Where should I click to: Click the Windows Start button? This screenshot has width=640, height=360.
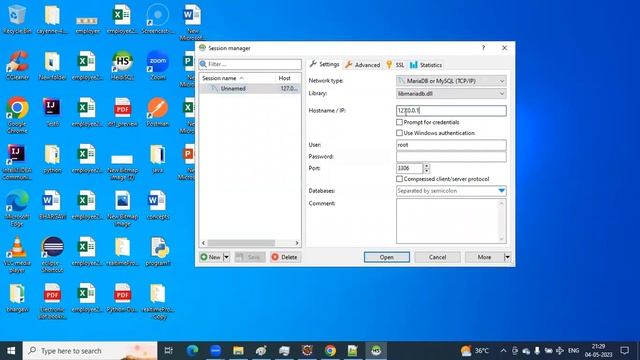pyautogui.click(x=11, y=351)
